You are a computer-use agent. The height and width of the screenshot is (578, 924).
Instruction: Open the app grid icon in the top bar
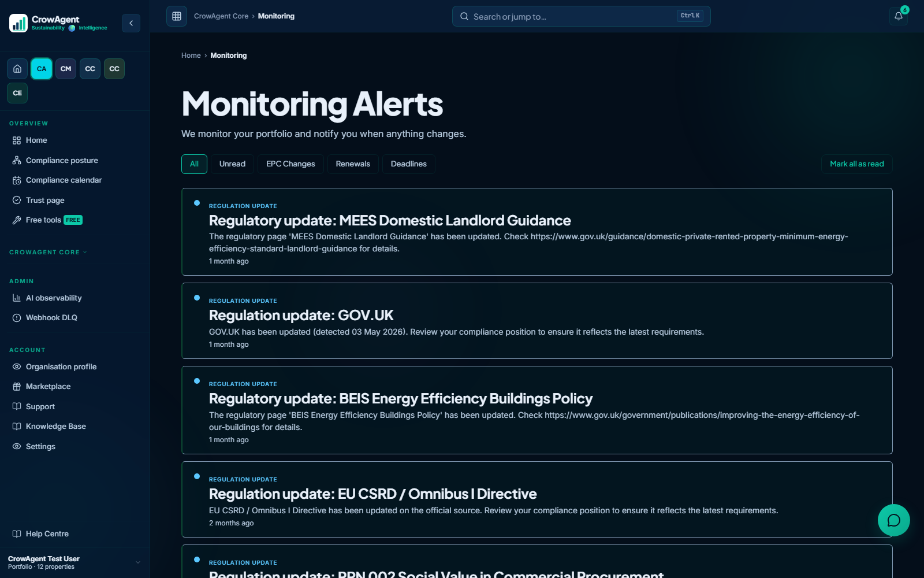click(x=177, y=16)
